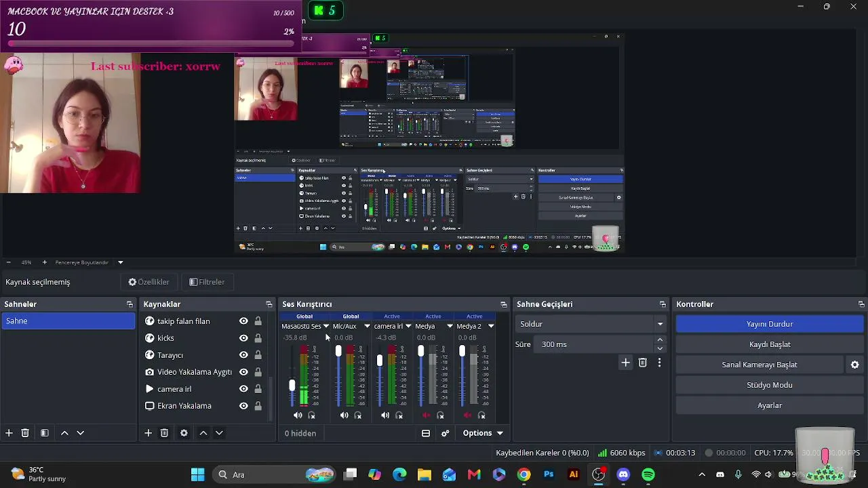Add a new scene with the plus icon
The height and width of the screenshot is (488, 868).
click(x=9, y=433)
